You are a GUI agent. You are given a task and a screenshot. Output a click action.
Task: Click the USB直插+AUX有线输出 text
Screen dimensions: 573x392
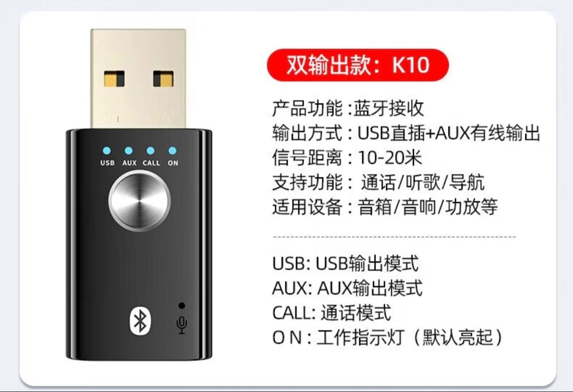click(448, 133)
